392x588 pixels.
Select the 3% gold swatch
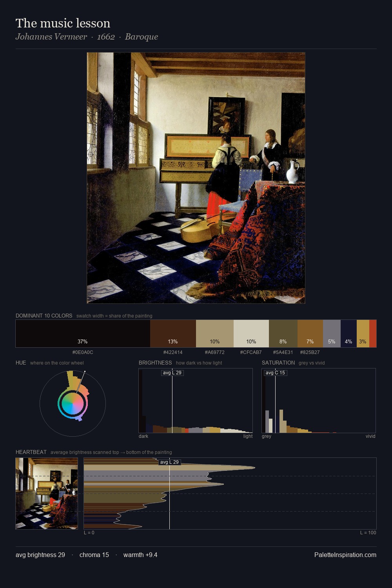pyautogui.click(x=363, y=334)
